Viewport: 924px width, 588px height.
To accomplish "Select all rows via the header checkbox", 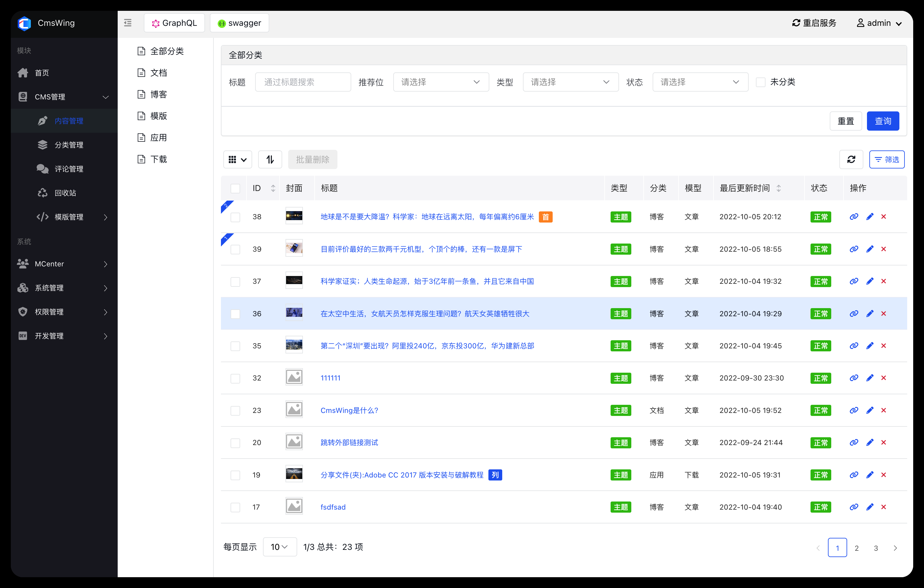I will point(235,188).
